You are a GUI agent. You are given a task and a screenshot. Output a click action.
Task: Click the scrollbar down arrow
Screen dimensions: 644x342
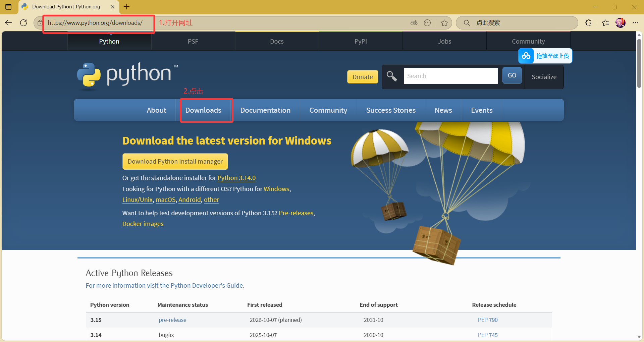(639, 337)
